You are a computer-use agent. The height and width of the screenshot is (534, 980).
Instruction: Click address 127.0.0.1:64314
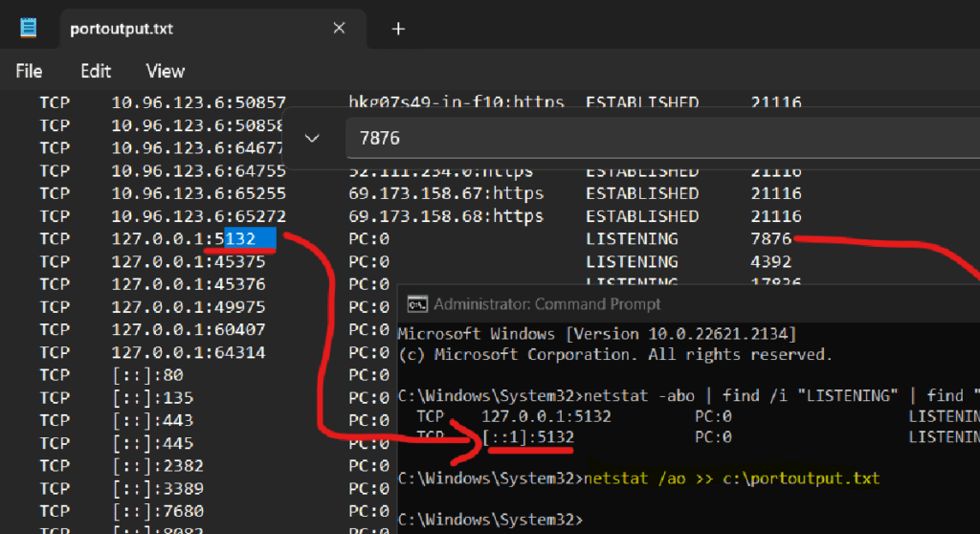[x=189, y=353]
